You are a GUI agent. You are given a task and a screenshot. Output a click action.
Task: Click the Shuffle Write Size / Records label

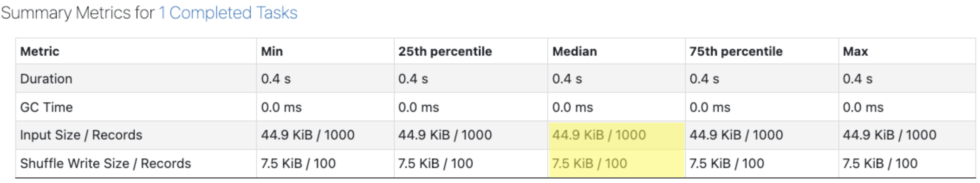105,163
